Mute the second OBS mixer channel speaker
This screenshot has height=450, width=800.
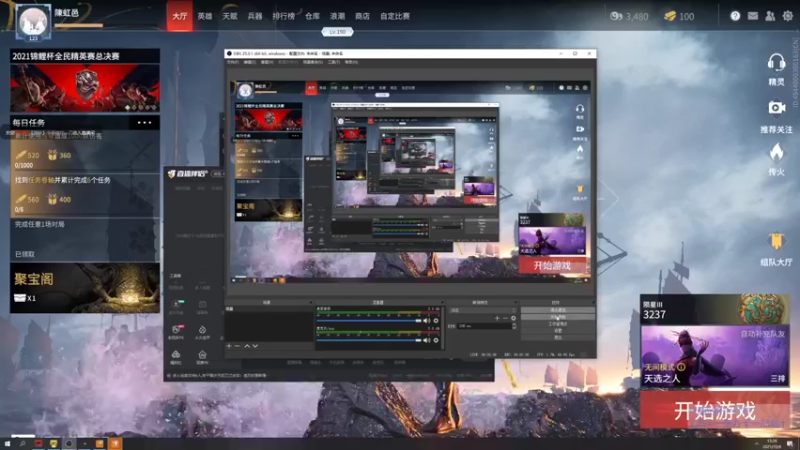427,340
